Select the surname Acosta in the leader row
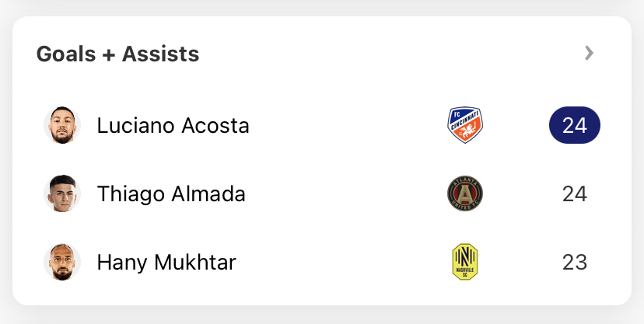644x324 pixels. [215, 126]
